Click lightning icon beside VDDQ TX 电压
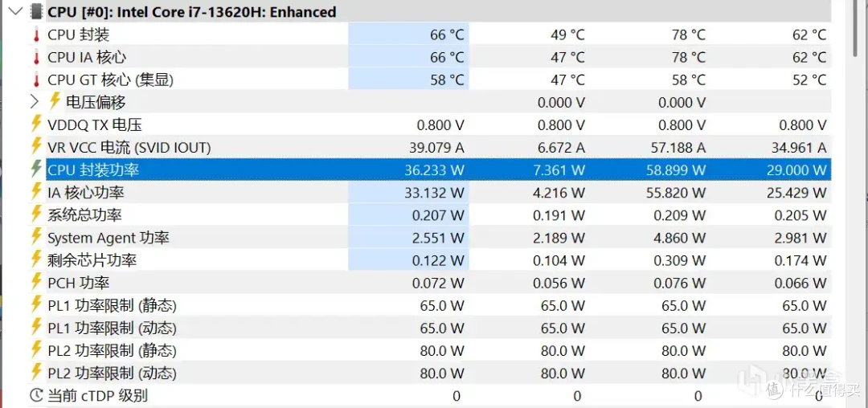This screenshot has width=868, height=408. (36, 124)
